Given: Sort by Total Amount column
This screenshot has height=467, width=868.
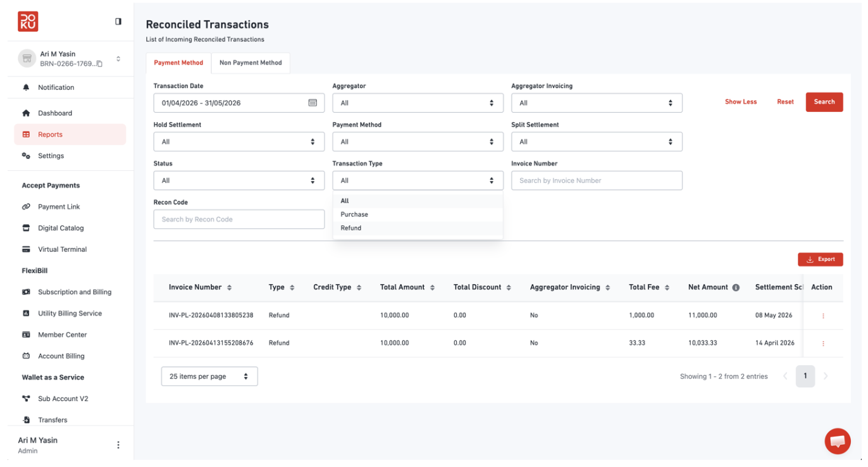Looking at the screenshot, I should [432, 288].
